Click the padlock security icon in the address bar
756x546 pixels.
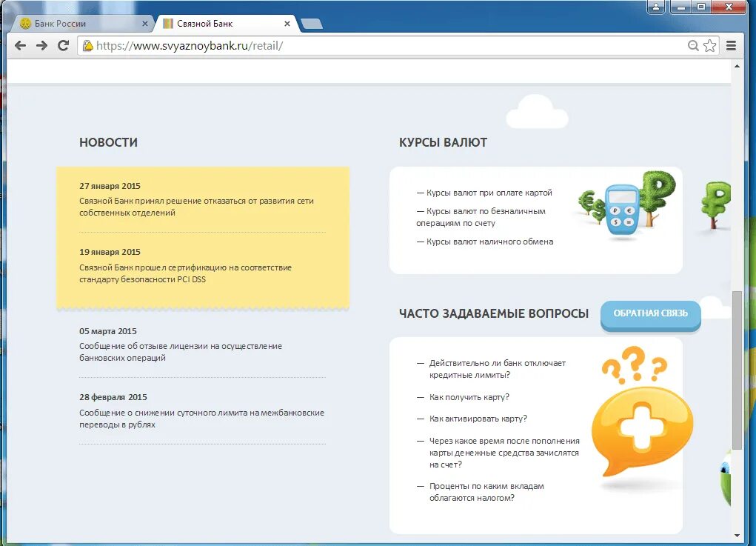88,46
